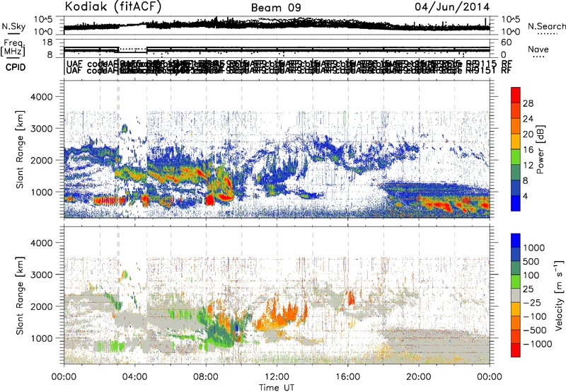Click the "12" power colorbar label
Screen dimensions: 566x392
528,166
